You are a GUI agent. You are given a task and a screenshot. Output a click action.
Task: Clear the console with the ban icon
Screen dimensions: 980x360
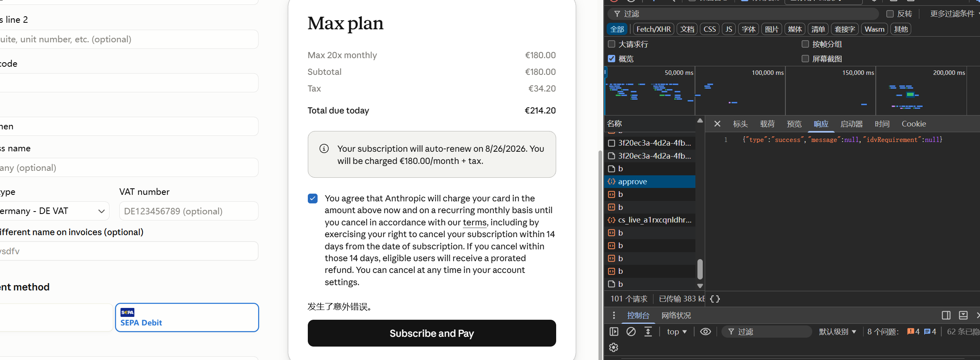click(x=631, y=332)
